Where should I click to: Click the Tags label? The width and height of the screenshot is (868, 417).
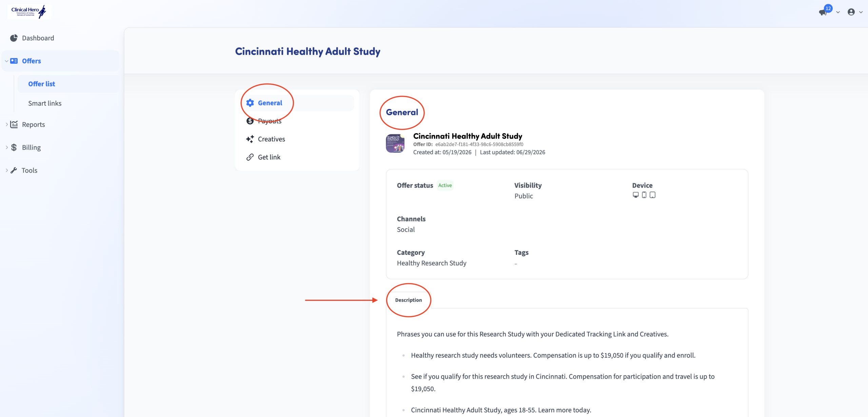coord(521,252)
